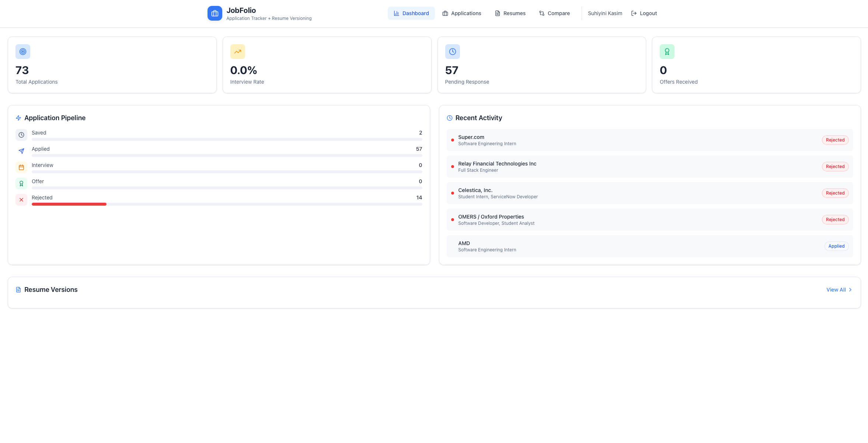The height and width of the screenshot is (443, 868).
Task: Open the Dashboard tab label
Action: click(415, 13)
